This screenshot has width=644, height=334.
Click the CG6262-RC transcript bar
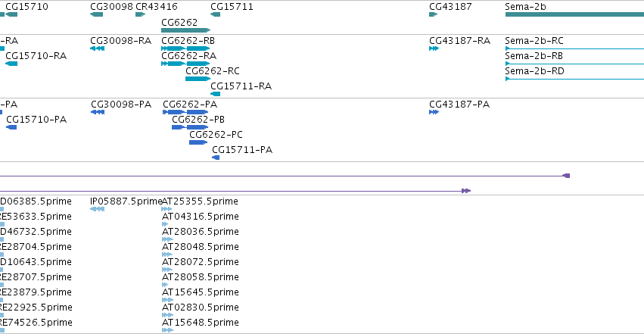click(198, 79)
